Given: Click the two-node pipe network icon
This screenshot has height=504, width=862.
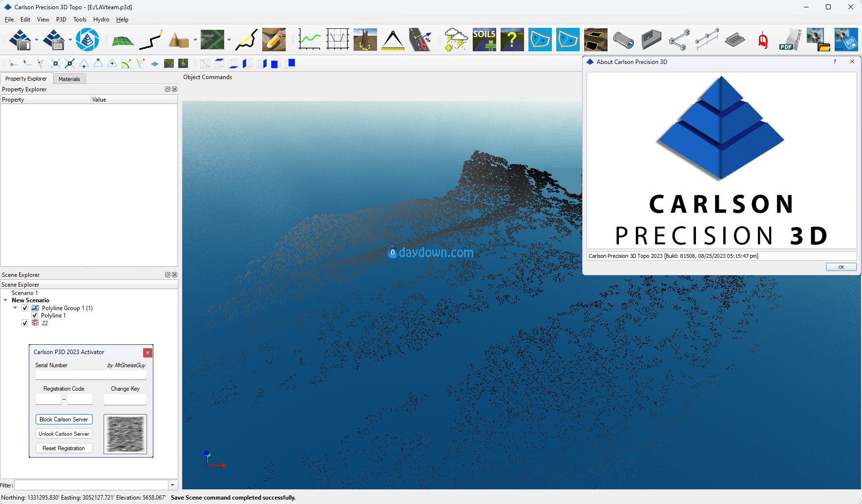Looking at the screenshot, I should (679, 40).
